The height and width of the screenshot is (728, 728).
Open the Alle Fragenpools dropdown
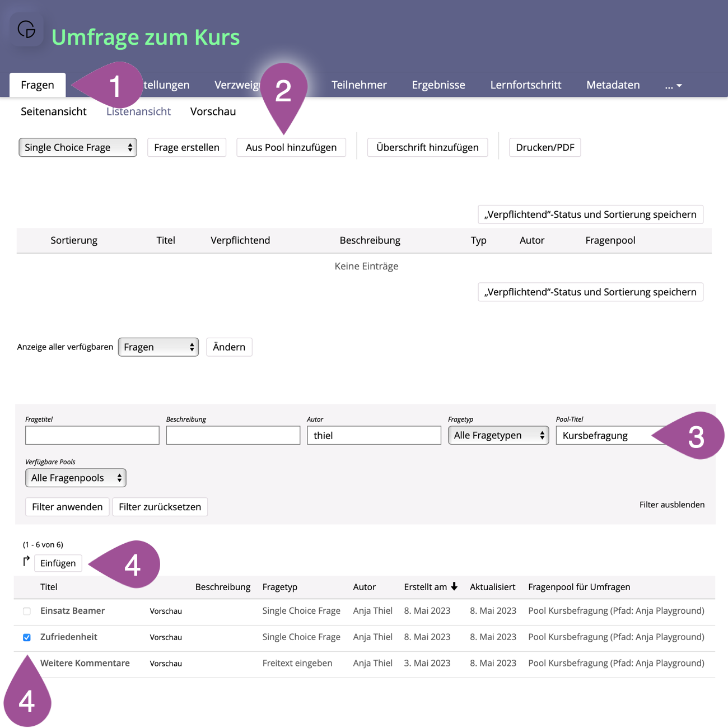(76, 478)
